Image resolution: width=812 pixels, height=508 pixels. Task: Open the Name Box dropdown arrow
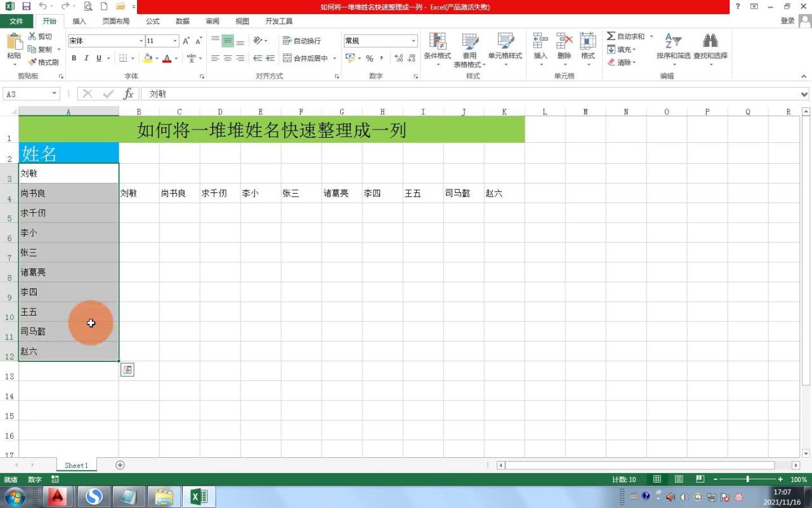(x=55, y=94)
